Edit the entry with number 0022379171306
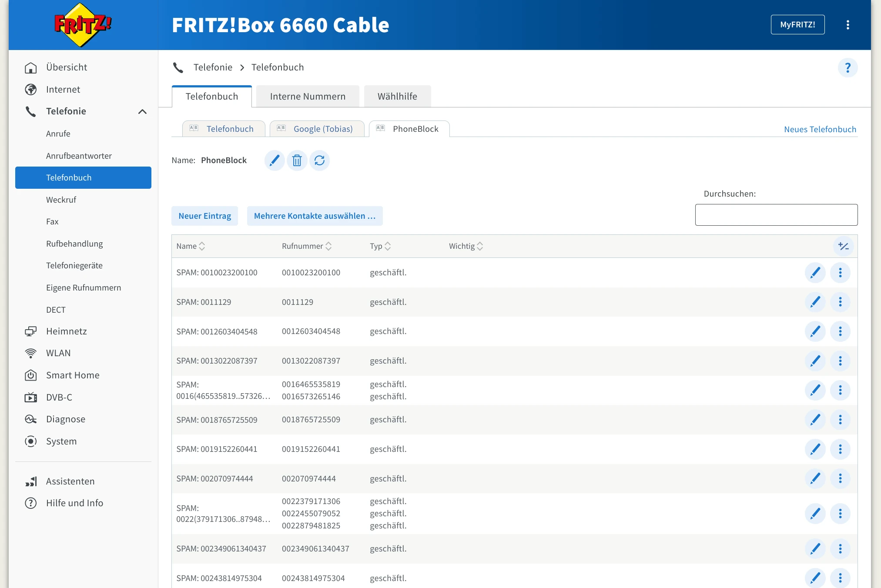Viewport: 881px width, 588px height. [x=815, y=514]
